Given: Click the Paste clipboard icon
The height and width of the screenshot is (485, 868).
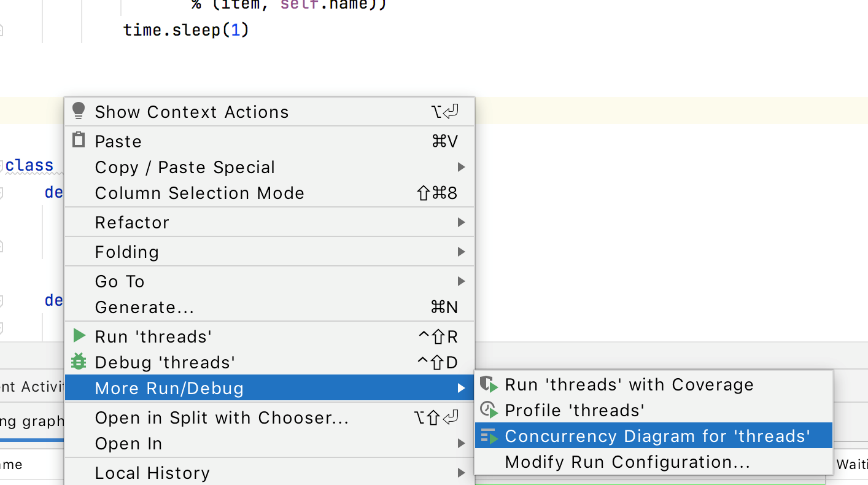Looking at the screenshot, I should [x=78, y=140].
